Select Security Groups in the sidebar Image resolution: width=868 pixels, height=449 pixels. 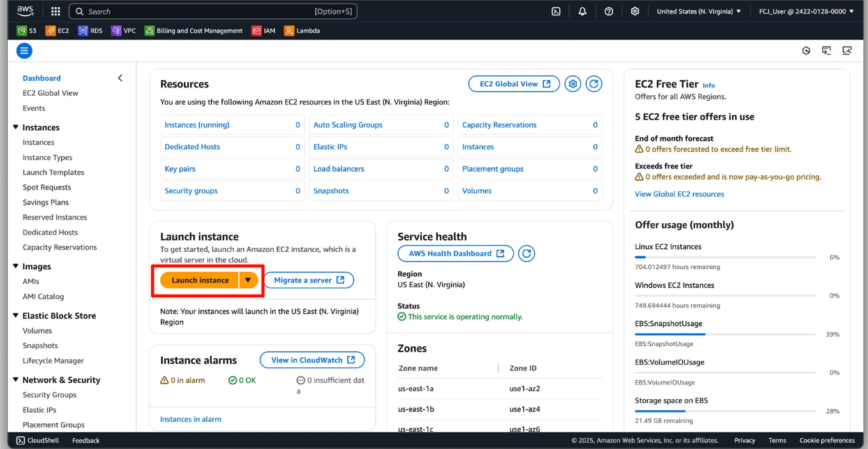click(49, 395)
